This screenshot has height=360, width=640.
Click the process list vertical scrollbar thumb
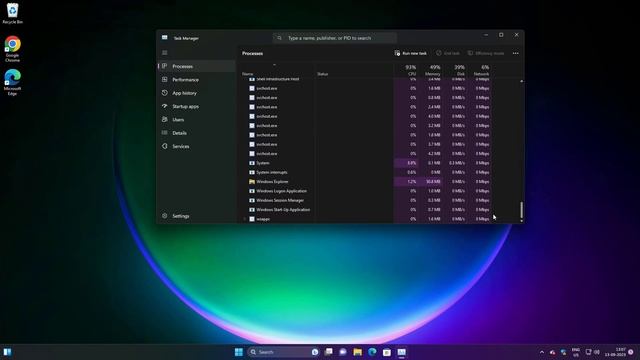[x=521, y=210]
